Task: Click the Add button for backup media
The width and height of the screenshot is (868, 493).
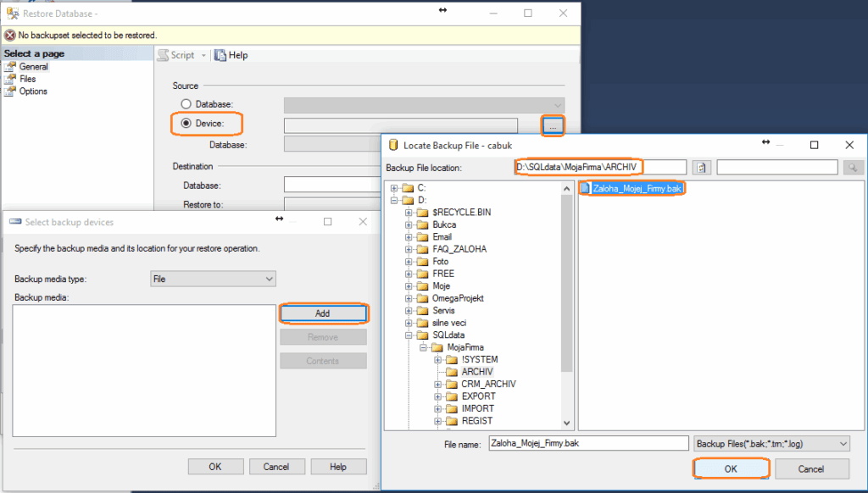Action: pos(323,313)
